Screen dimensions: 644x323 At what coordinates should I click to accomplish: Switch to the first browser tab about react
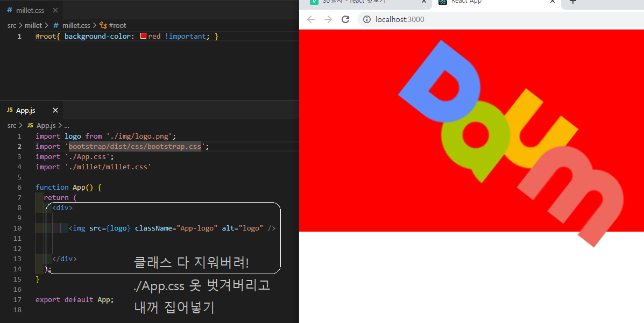tap(366, 3)
